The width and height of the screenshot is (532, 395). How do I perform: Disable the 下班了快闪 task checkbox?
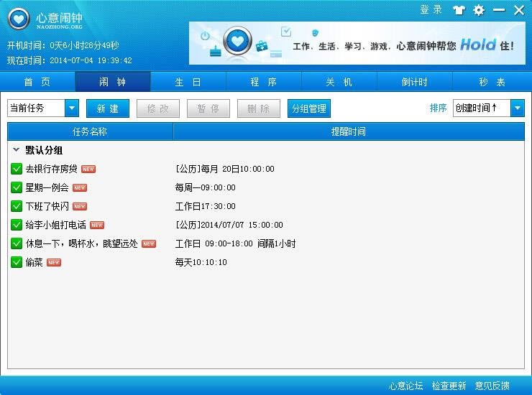pos(17,206)
